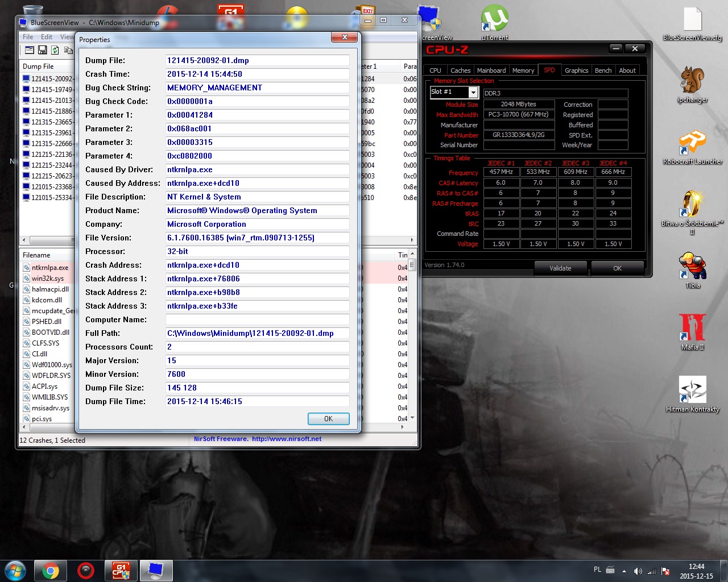Viewport: 728px width, 582px height.
Task: Click the upper pane's horizontal scrollbar right arrow
Action: [x=412, y=240]
